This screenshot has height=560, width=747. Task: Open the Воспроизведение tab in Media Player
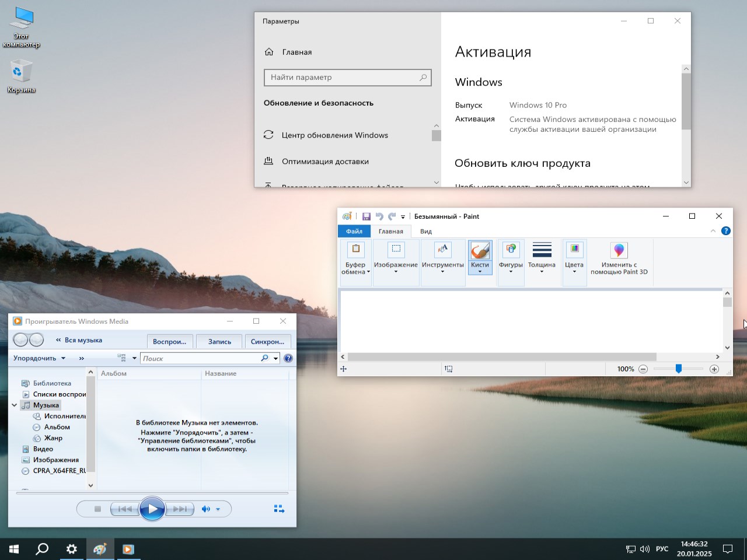pyautogui.click(x=169, y=341)
